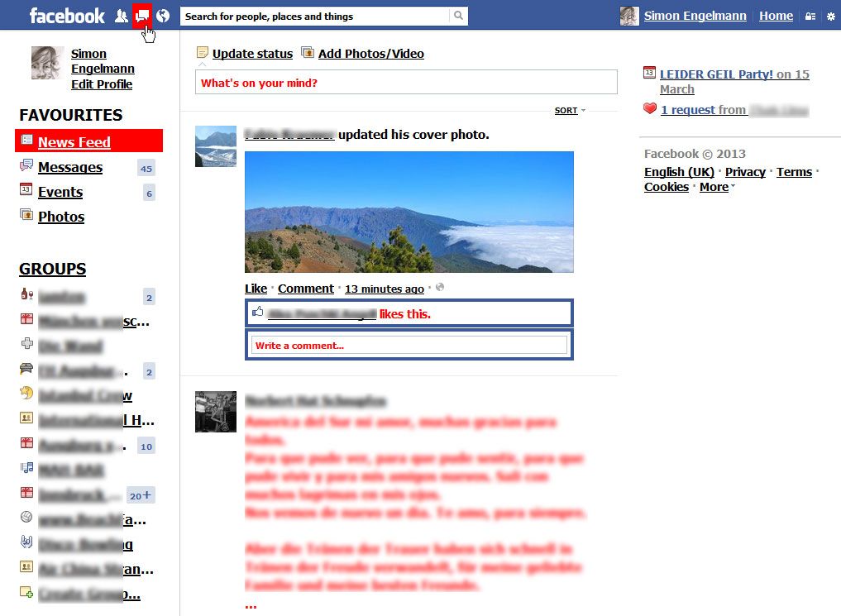Open the Events section in the sidebar
Viewport: 841px width, 616px height.
60,192
